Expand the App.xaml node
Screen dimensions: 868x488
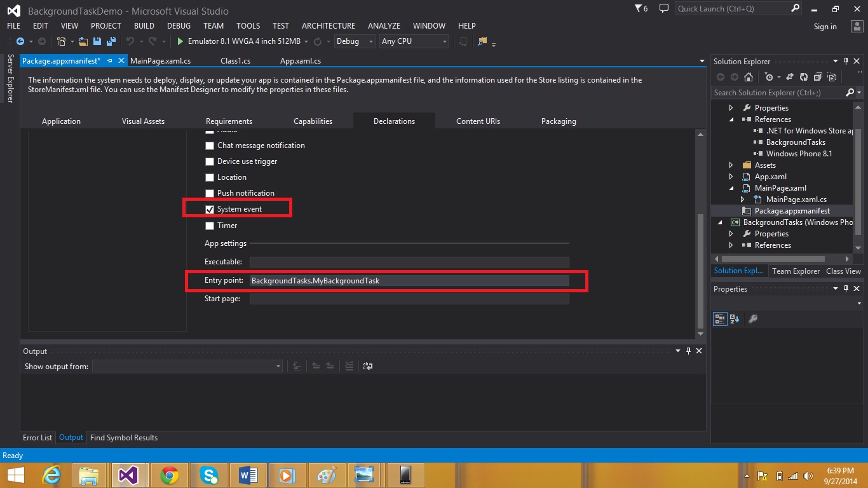click(731, 177)
